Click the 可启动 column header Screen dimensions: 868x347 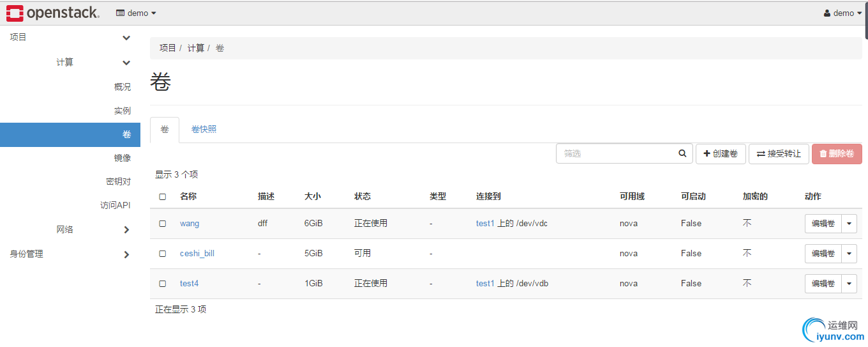[694, 197]
